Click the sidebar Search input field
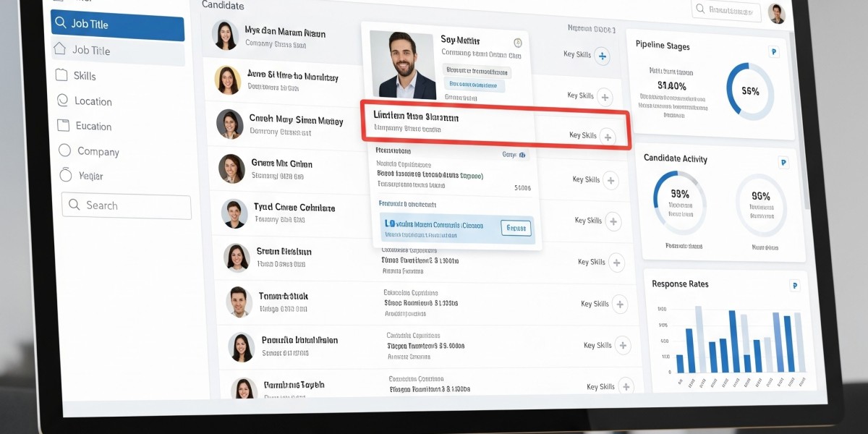The width and height of the screenshot is (868, 434). click(x=127, y=205)
